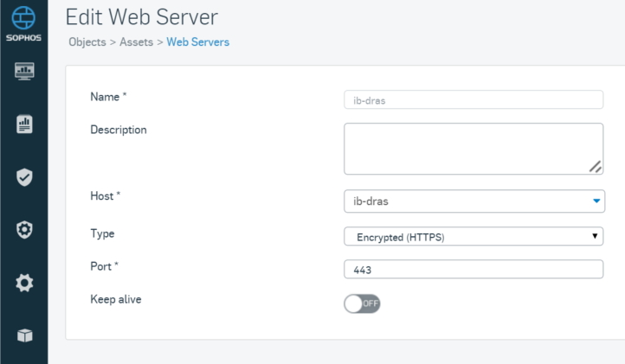625x364 pixels.
Task: Open the Control center monitor icon
Action: click(24, 71)
